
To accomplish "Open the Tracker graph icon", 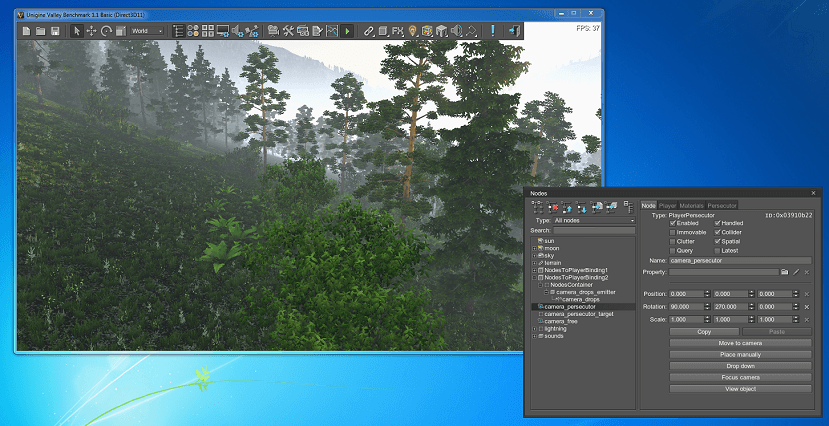I will [x=332, y=31].
